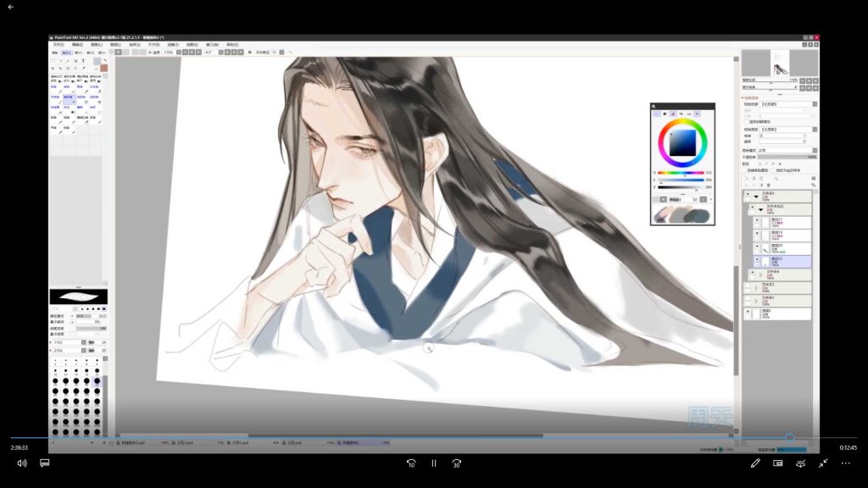Skip back 10 seconds
Screen dimensions: 868x488
tap(411, 463)
